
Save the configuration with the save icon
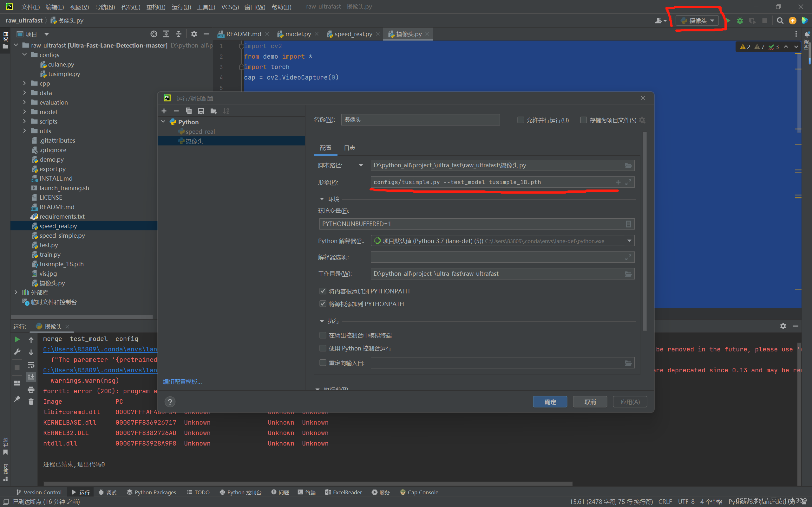pyautogui.click(x=201, y=111)
